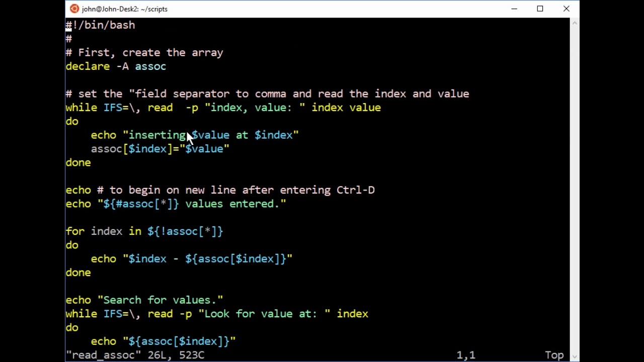The image size is (644, 362).
Task: Place cursor on the for index loop line
Action: point(144,231)
